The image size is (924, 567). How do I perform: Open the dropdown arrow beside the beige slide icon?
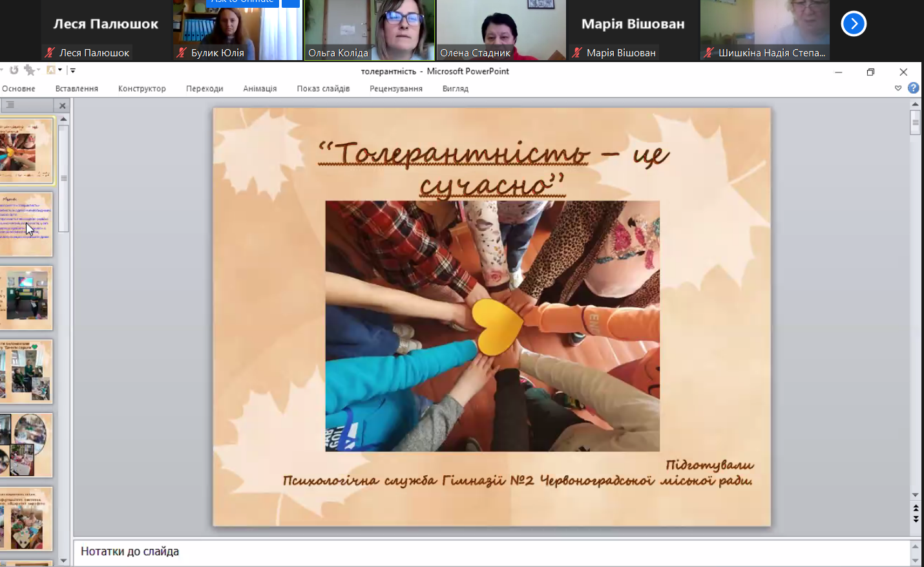pyautogui.click(x=60, y=70)
